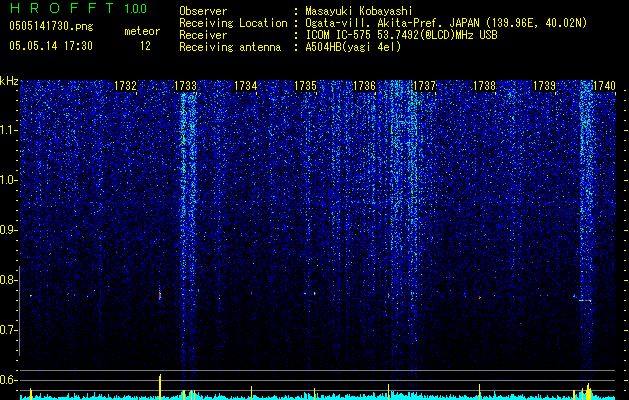Select the filename 0505141730.png
The width and height of the screenshot is (629, 400).
pos(51,27)
